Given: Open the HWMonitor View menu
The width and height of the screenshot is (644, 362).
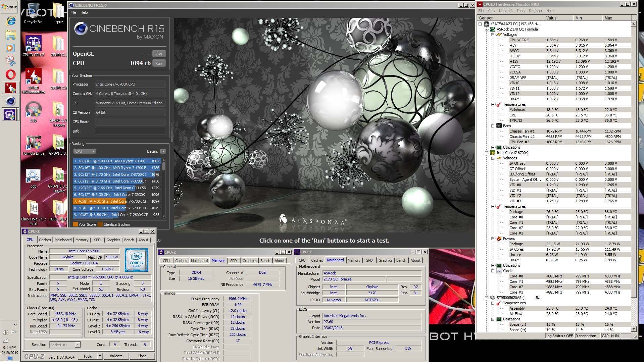Looking at the screenshot, I should pos(491,11).
